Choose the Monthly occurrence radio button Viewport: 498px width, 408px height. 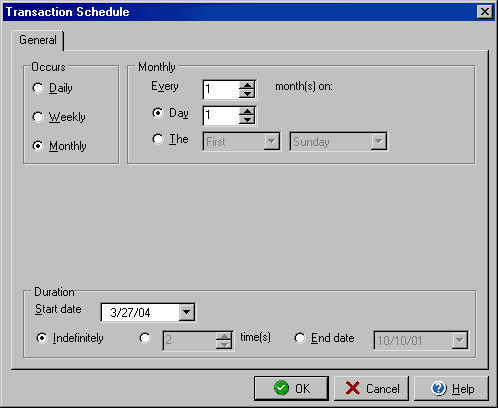click(38, 146)
